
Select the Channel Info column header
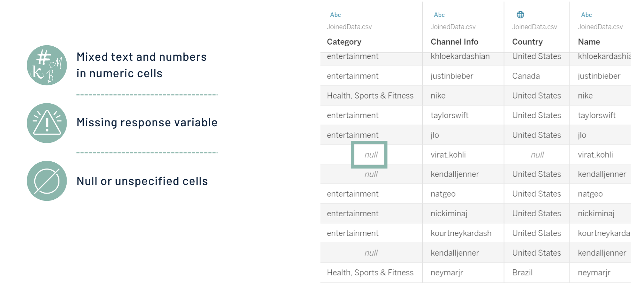tap(454, 42)
